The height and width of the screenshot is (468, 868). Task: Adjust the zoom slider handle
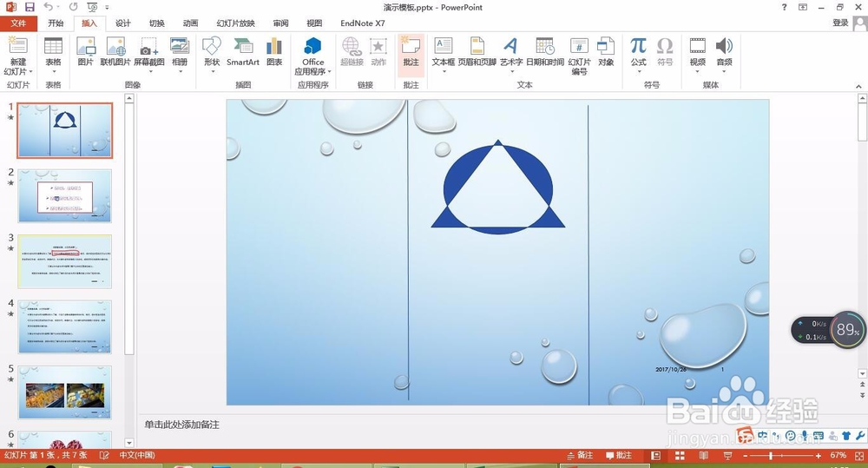pos(771,455)
